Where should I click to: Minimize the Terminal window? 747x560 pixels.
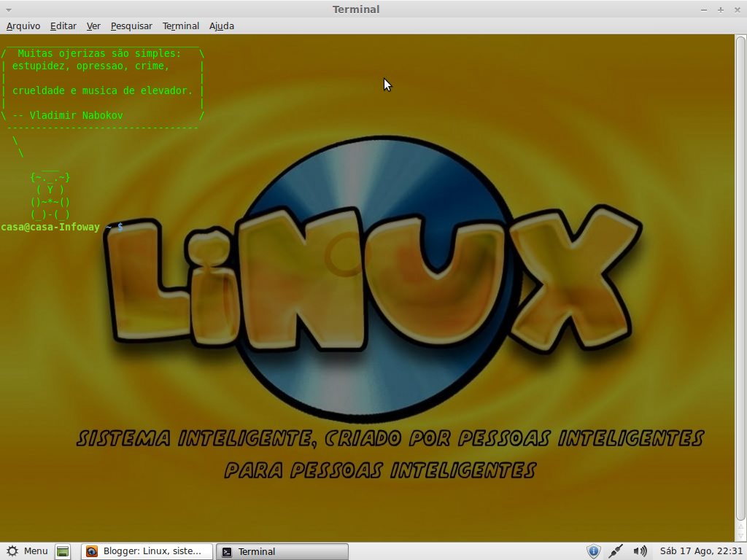tap(704, 9)
